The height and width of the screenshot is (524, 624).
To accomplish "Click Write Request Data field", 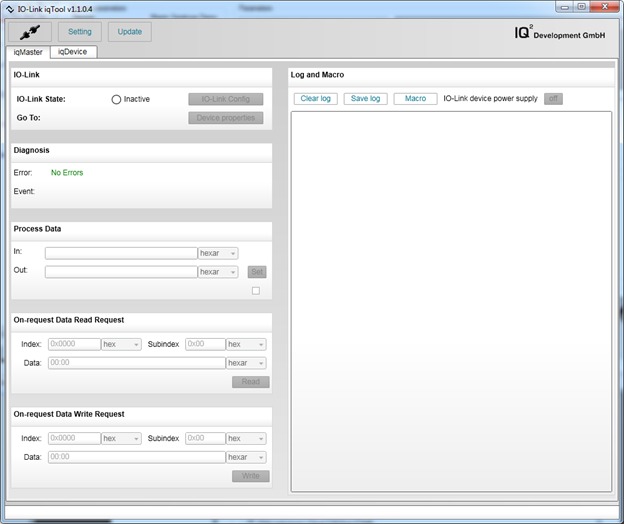I will click(x=137, y=457).
